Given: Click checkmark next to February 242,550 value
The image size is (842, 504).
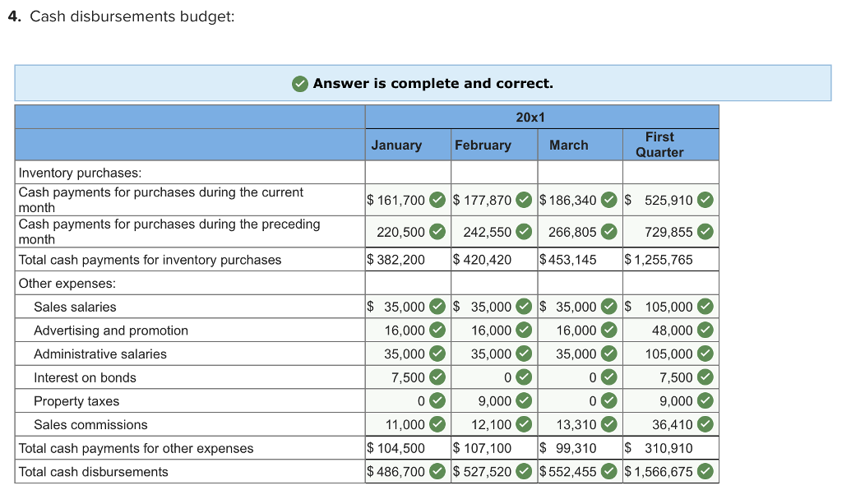Looking at the screenshot, I should click(x=524, y=232).
